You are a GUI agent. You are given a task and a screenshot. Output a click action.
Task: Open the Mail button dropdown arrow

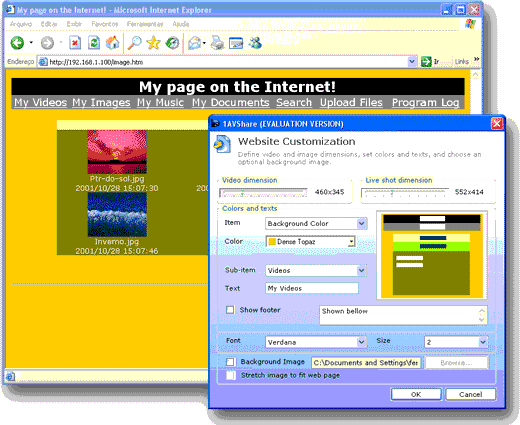[204, 43]
